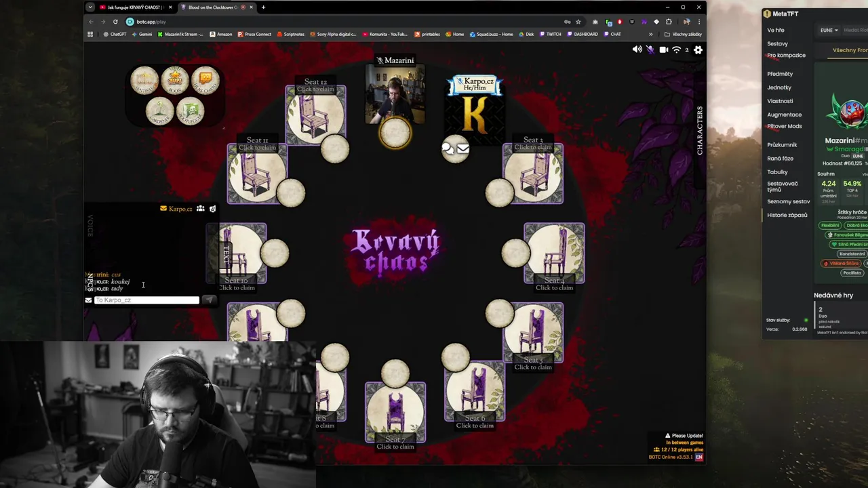Open the browser extensions puzzle icon
The image size is (868, 488).
[x=668, y=22]
